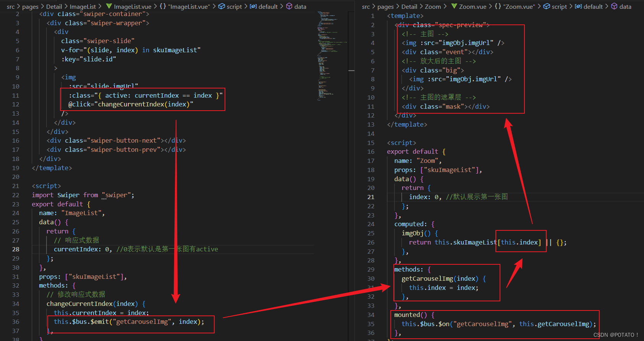The width and height of the screenshot is (644, 341).
Task: Click line number 28 in left editor
Action: 16,249
